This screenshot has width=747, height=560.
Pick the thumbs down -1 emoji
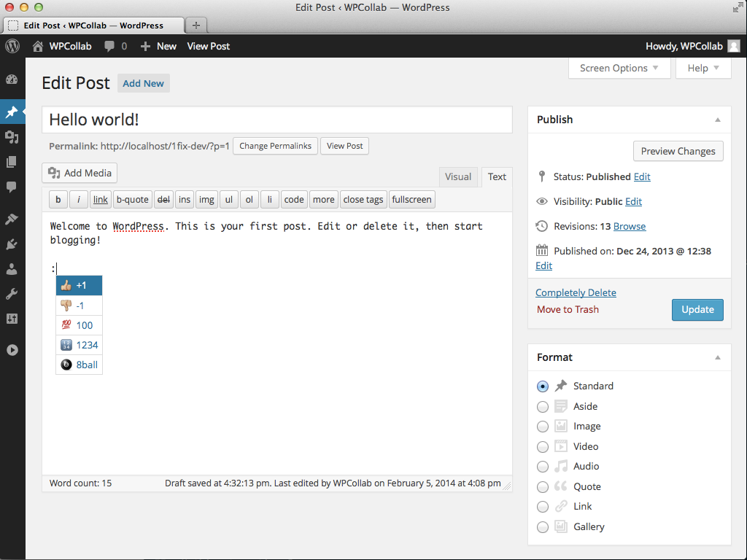point(79,306)
